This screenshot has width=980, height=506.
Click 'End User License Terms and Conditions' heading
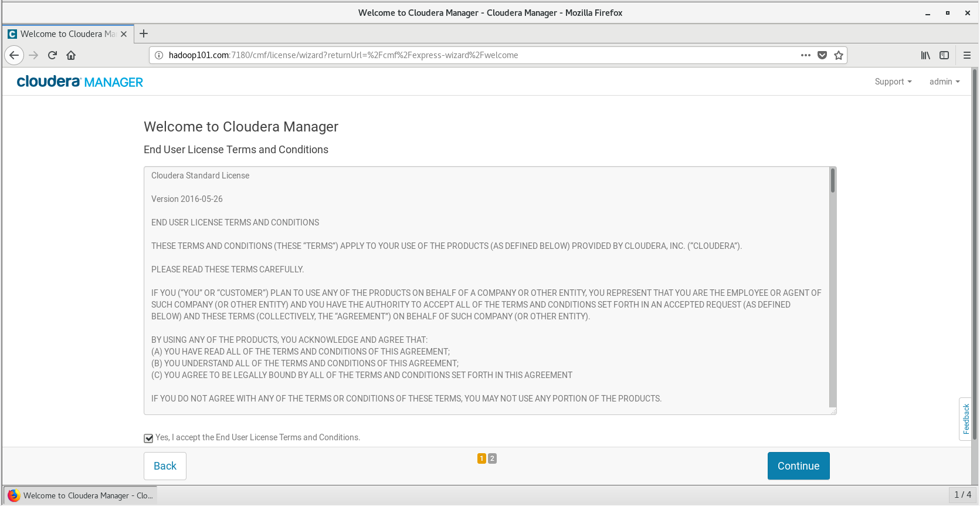(236, 150)
